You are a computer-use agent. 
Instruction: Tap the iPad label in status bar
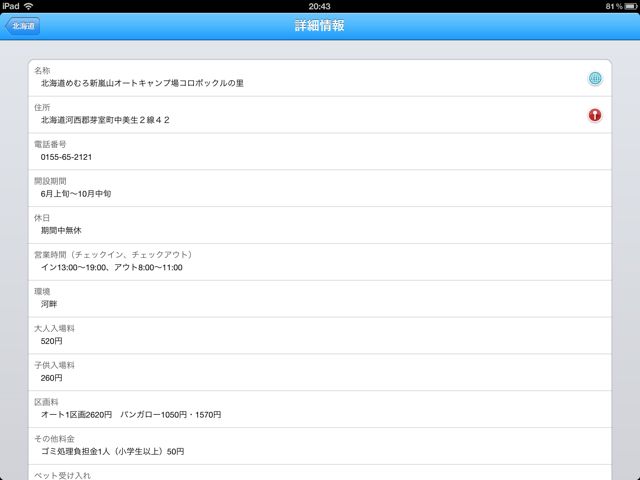[11, 6]
